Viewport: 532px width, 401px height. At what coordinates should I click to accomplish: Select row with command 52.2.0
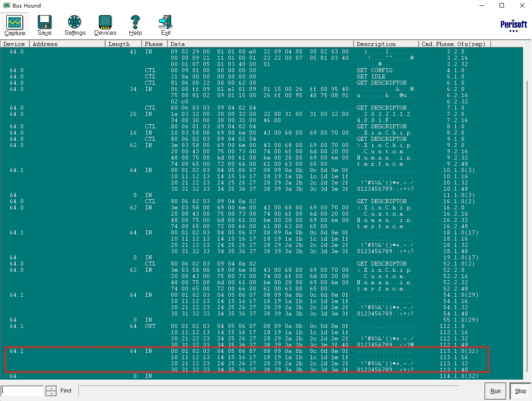[261, 270]
